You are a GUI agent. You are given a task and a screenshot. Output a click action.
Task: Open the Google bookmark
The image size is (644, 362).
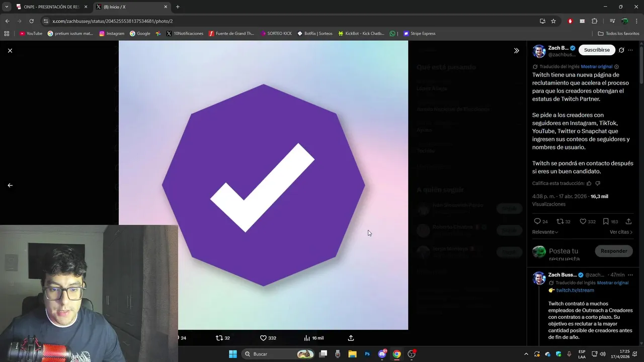[140, 34]
